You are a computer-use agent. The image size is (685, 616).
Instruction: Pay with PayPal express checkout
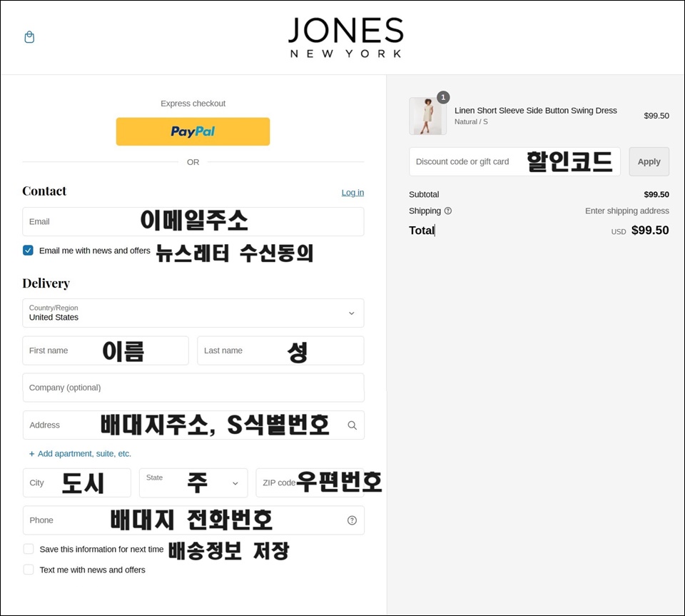tap(193, 131)
